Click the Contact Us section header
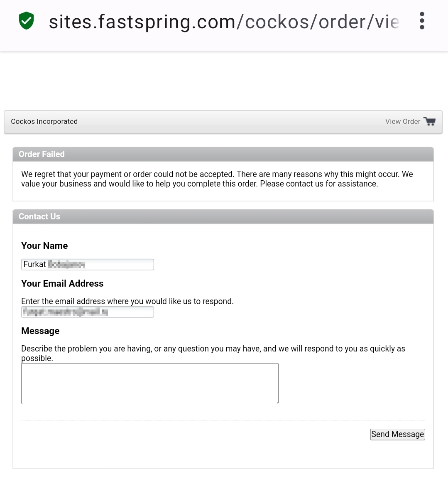 (x=39, y=216)
